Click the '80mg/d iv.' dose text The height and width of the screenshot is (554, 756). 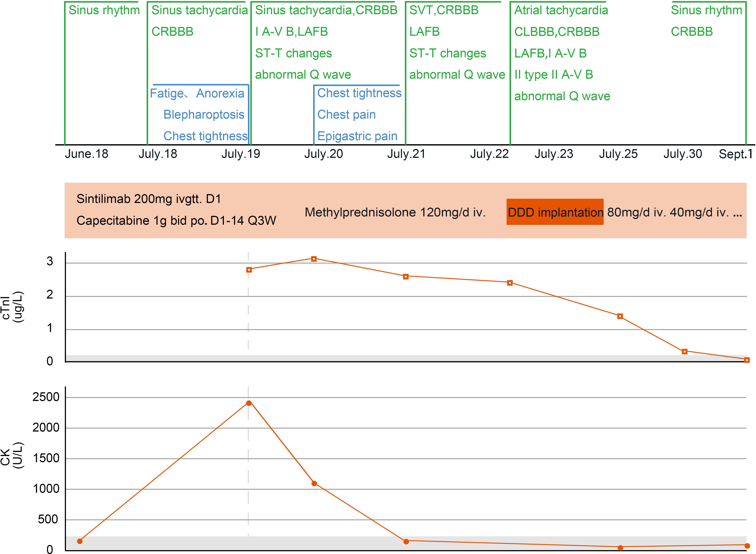pyautogui.click(x=637, y=212)
